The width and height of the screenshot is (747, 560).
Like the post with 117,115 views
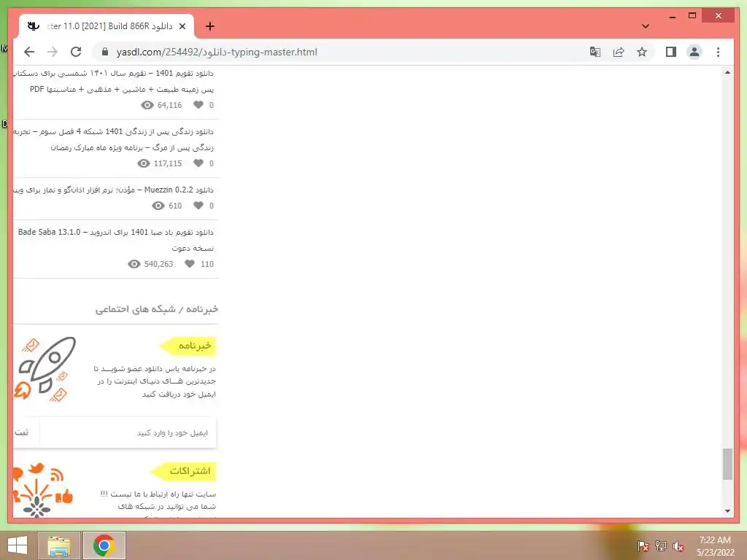(198, 163)
